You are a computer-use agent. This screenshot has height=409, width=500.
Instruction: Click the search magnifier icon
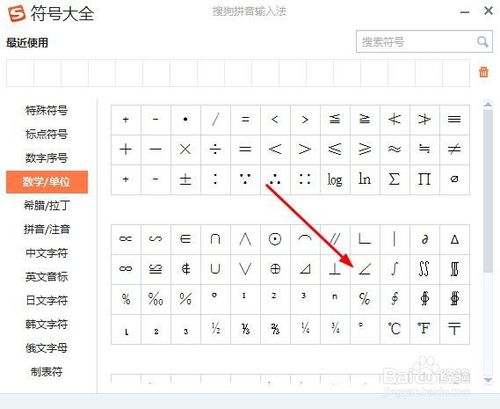tap(482, 42)
